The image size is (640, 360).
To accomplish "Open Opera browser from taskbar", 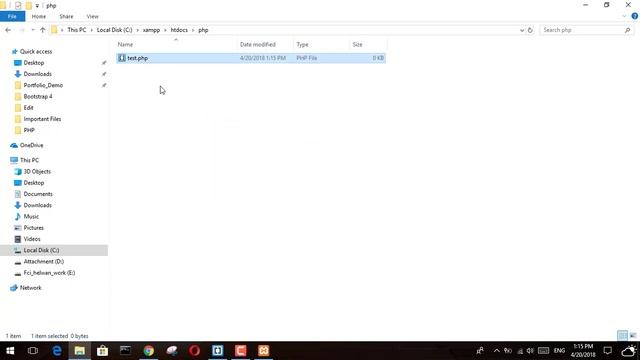I will (x=195, y=351).
